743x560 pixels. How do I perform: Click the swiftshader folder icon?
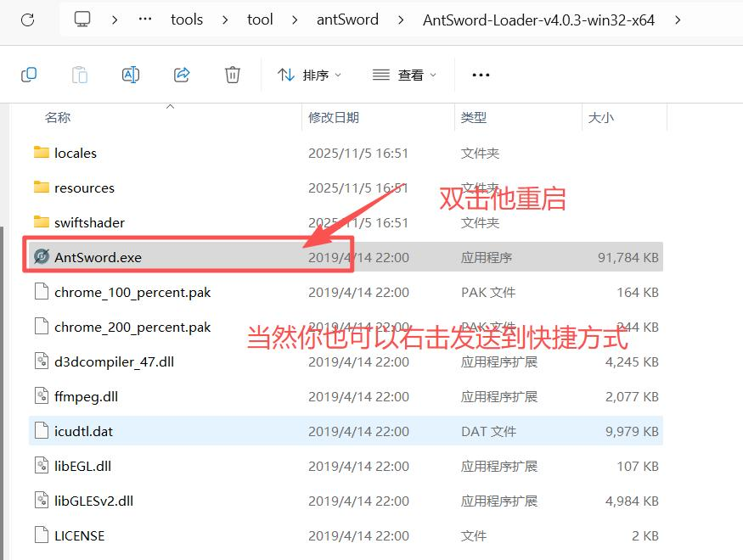(42, 222)
